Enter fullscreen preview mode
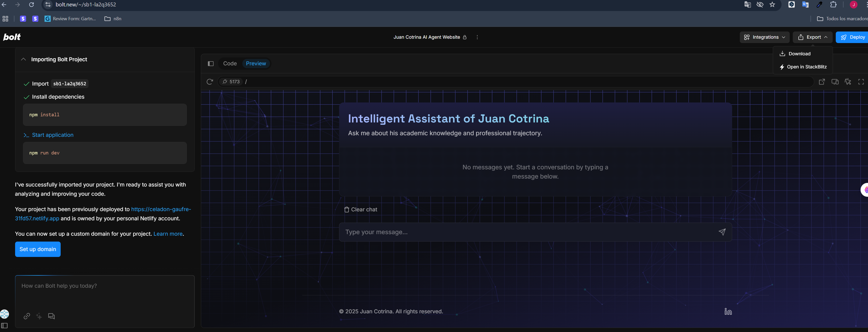The image size is (868, 332). click(861, 82)
